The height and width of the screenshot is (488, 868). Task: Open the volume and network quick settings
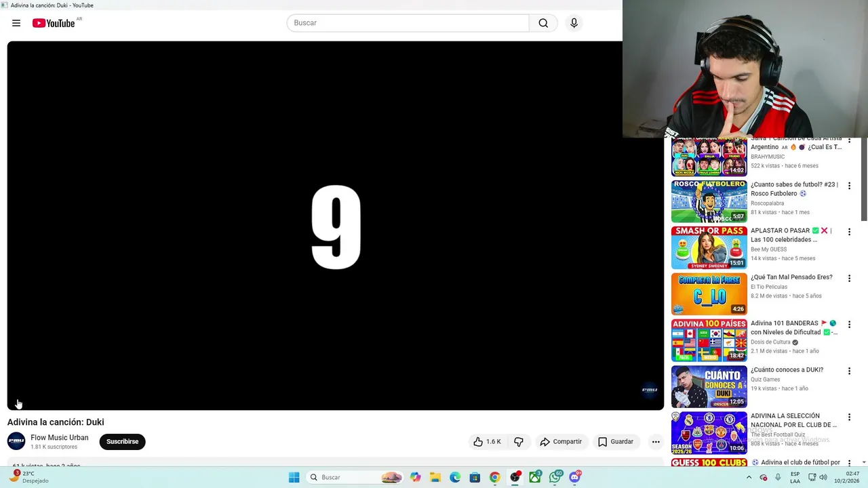817,477
